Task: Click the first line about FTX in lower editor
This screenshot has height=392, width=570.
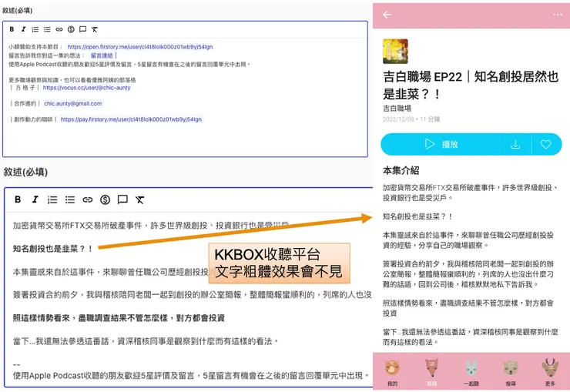Action: point(151,226)
